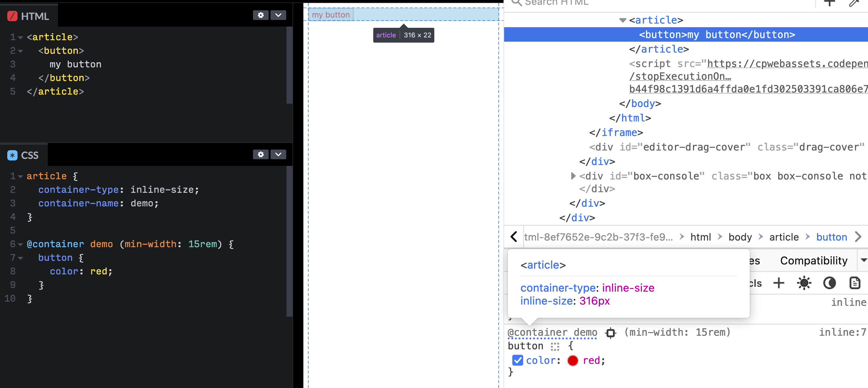The height and width of the screenshot is (388, 868).
Task: Collapse the article node in the inspector
Action: (623, 20)
